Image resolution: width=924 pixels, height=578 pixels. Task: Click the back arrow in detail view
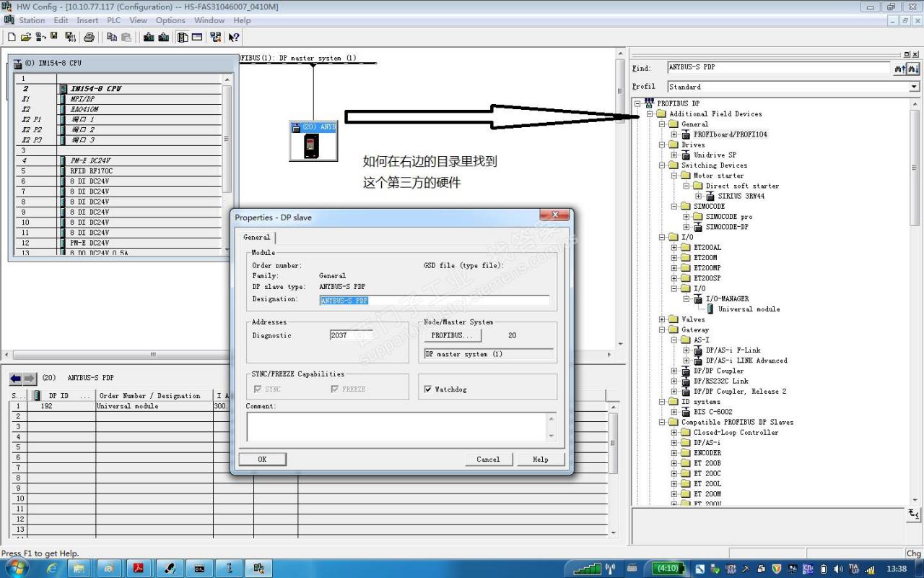pos(16,379)
